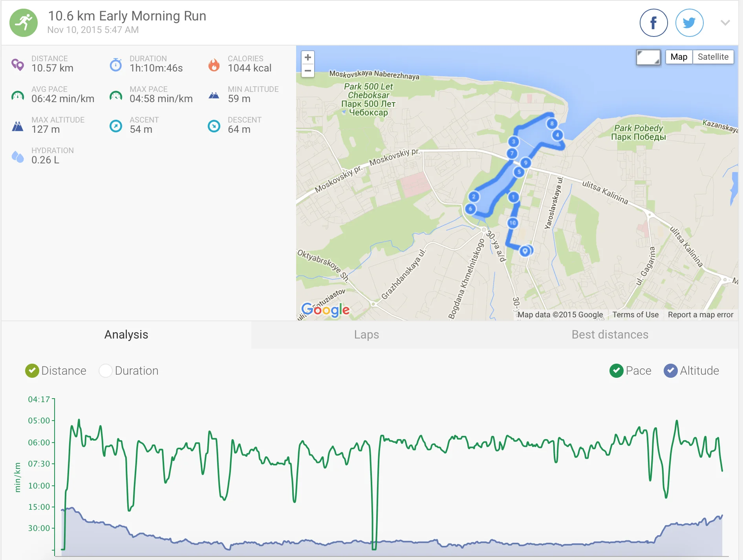Enable the Duration radio option
743x560 pixels.
coord(106,371)
